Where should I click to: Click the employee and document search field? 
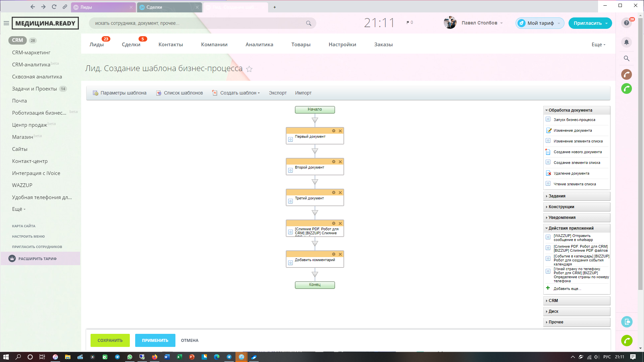pos(198,23)
